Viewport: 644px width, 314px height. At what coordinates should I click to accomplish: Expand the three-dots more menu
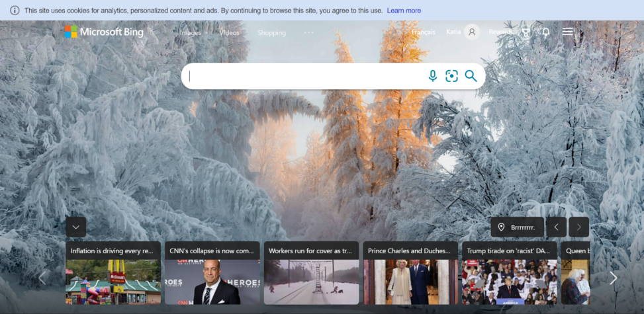pos(309,32)
